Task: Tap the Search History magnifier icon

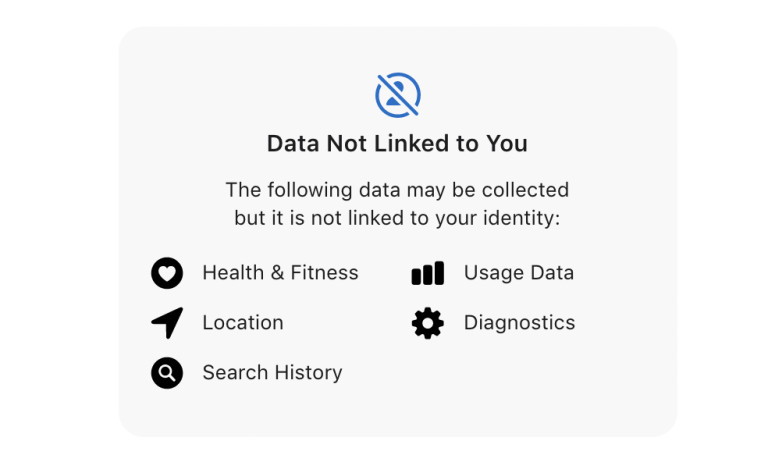Action: (x=167, y=373)
